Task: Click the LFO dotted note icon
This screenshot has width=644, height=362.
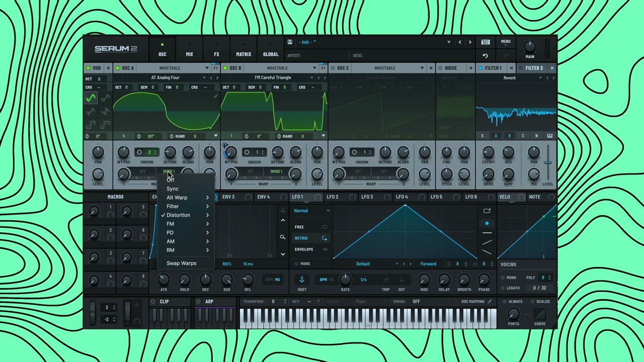Action: [x=401, y=280]
